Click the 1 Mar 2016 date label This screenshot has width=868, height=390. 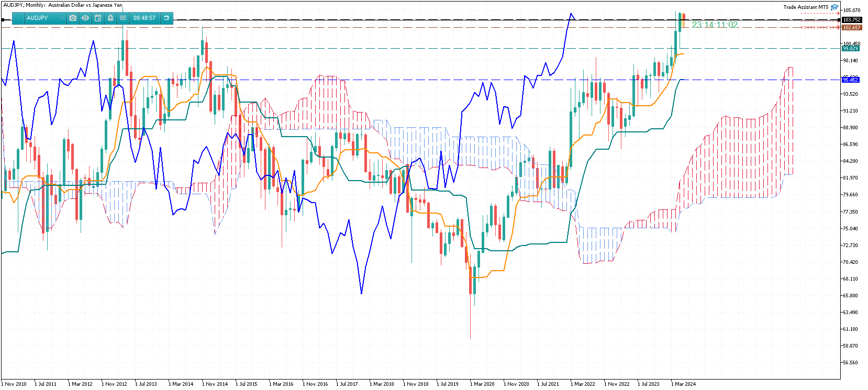(x=281, y=384)
